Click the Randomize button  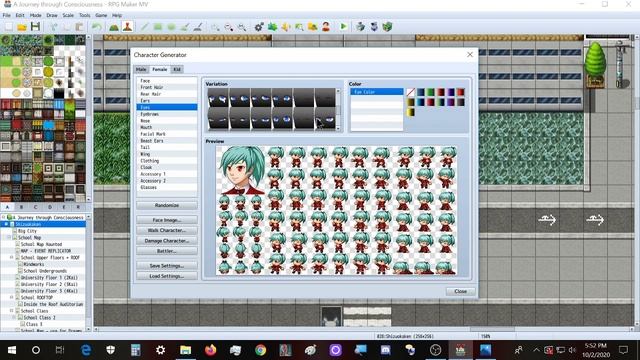pyautogui.click(x=167, y=205)
